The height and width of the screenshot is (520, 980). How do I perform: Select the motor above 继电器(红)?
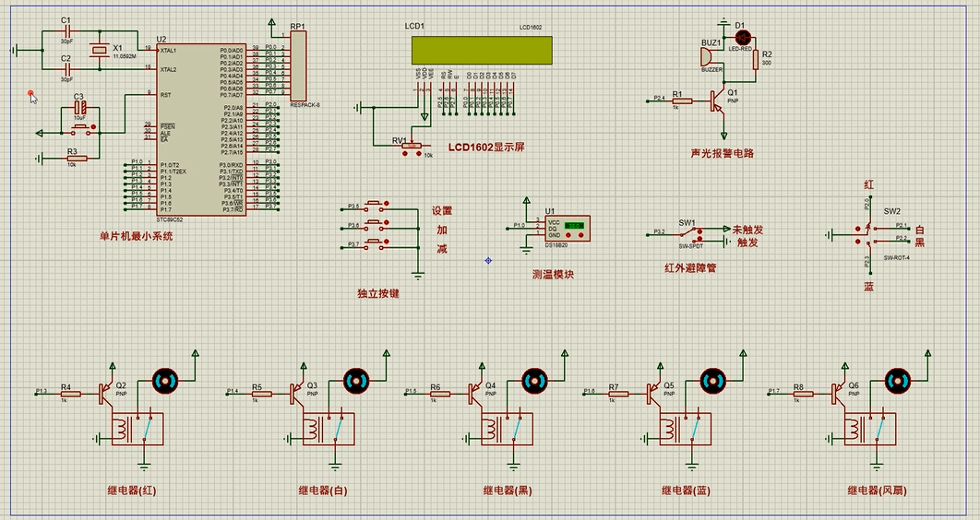click(x=165, y=381)
